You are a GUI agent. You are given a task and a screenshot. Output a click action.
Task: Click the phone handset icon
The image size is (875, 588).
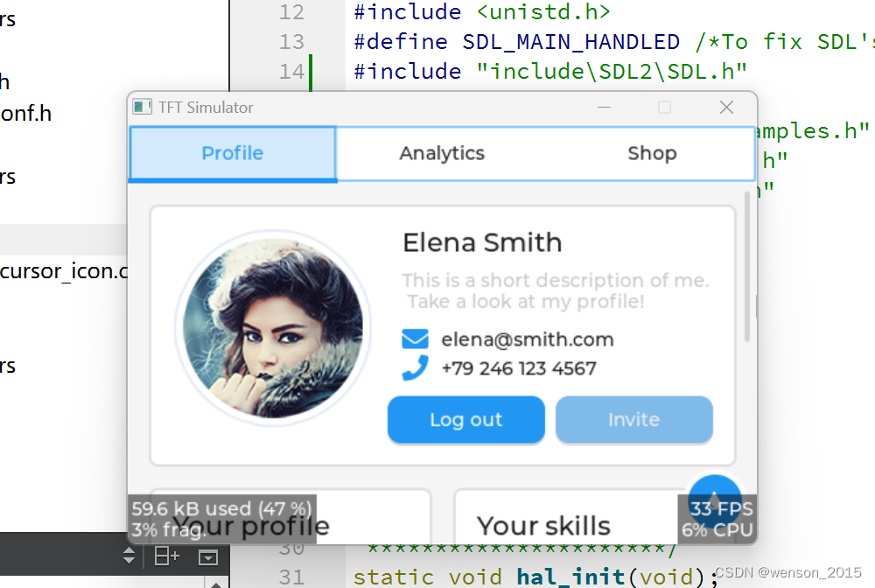[415, 368]
